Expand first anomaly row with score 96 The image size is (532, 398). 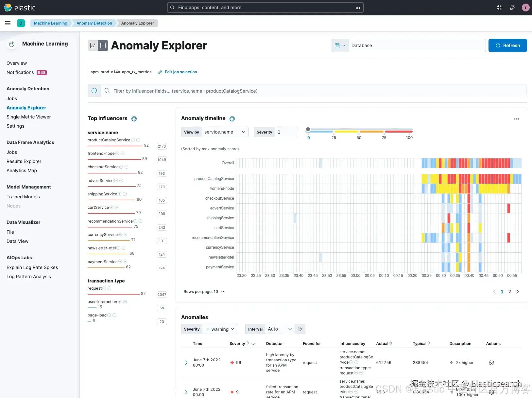[x=186, y=363]
